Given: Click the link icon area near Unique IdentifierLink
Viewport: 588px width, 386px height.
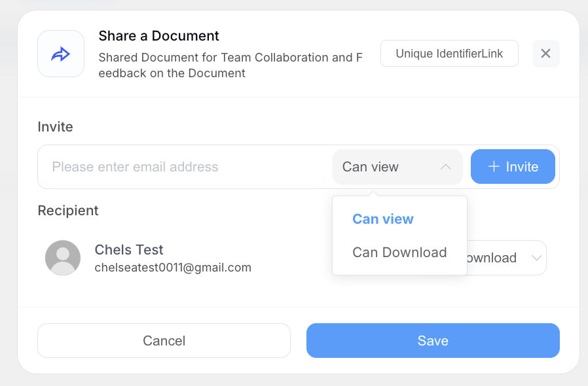Looking at the screenshot, I should pyautogui.click(x=449, y=53).
